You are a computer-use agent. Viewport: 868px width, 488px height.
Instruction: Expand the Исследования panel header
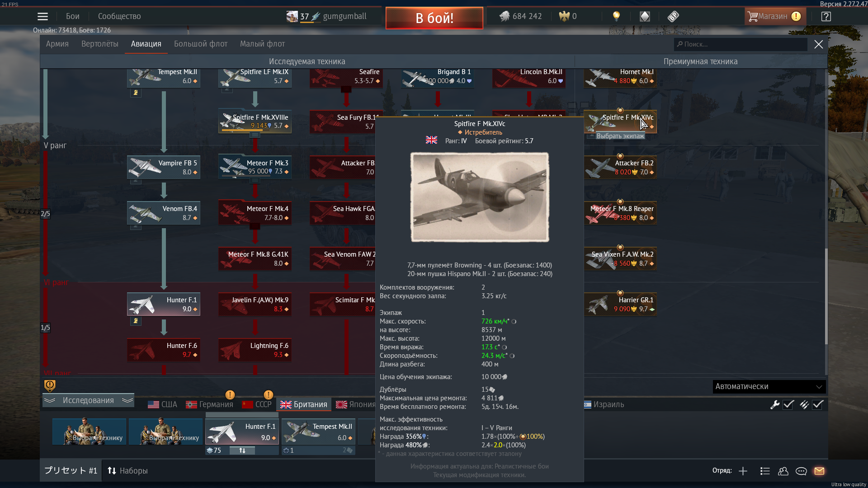(88, 400)
